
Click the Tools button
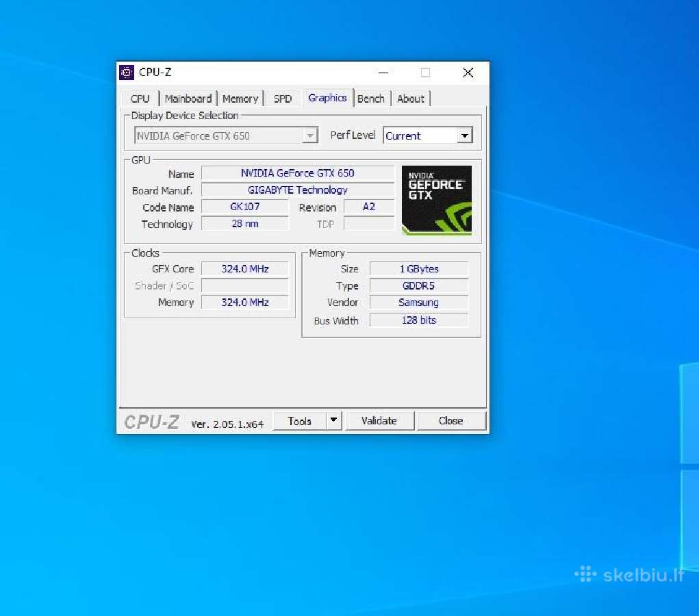tap(300, 421)
